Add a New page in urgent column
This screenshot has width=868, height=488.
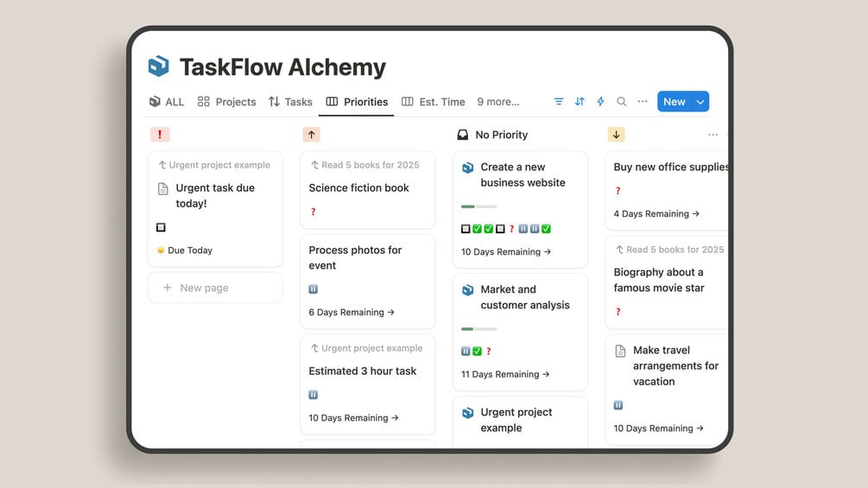(215, 288)
